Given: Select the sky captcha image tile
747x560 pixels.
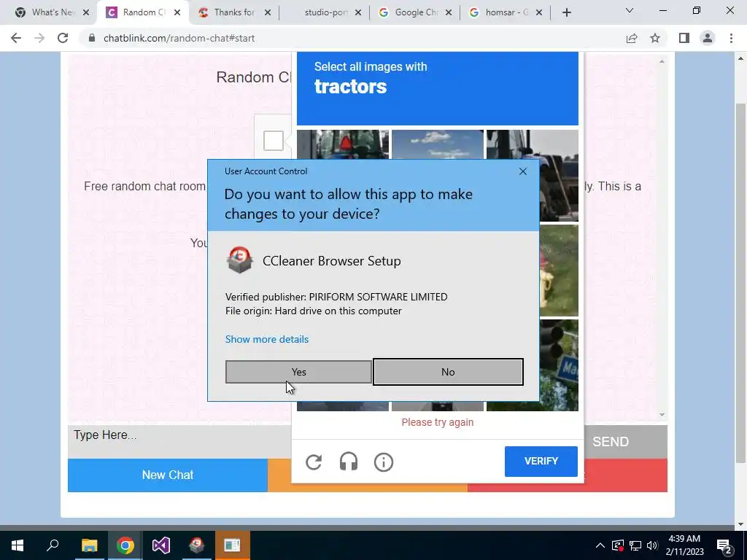Looking at the screenshot, I should click(438, 144).
